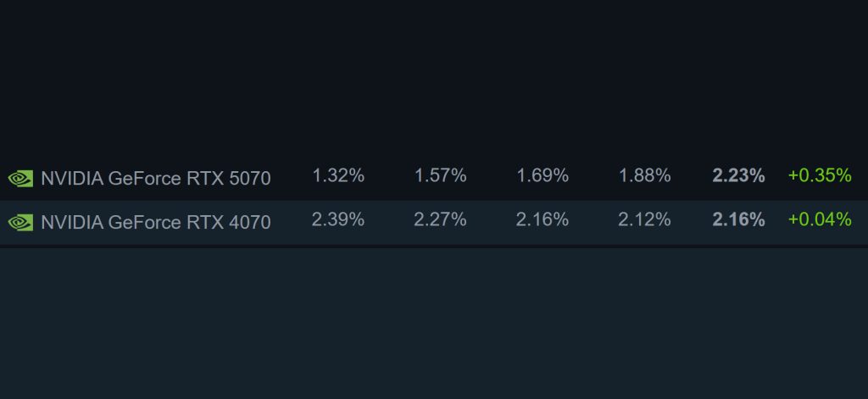Click the divider line beneath RTX 4070 row

(434, 247)
